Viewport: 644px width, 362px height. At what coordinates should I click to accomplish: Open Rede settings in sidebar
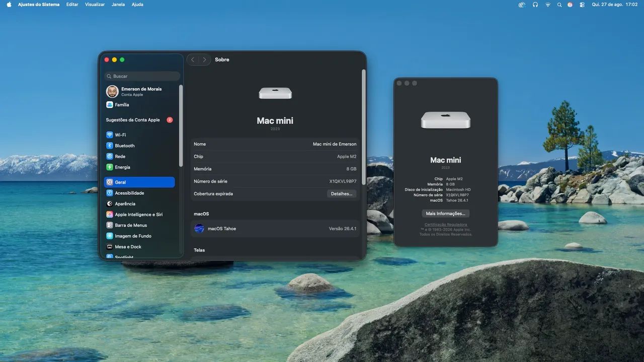[139, 157]
